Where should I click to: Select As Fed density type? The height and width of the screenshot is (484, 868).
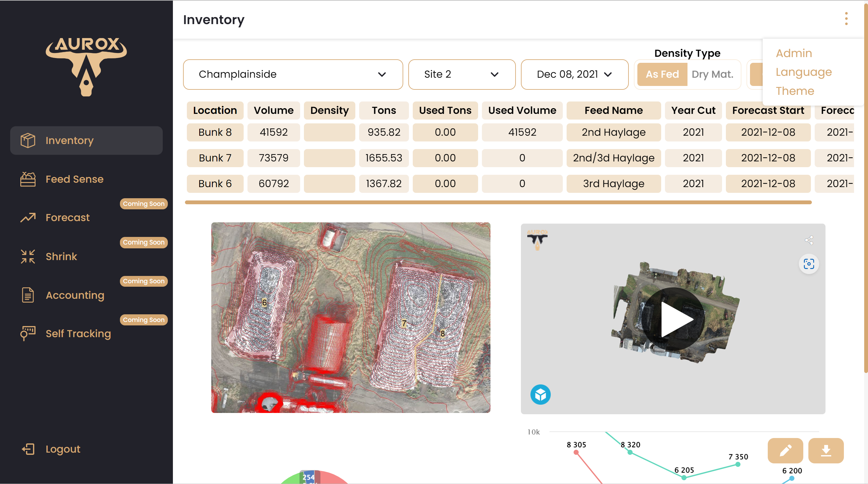[x=662, y=74]
